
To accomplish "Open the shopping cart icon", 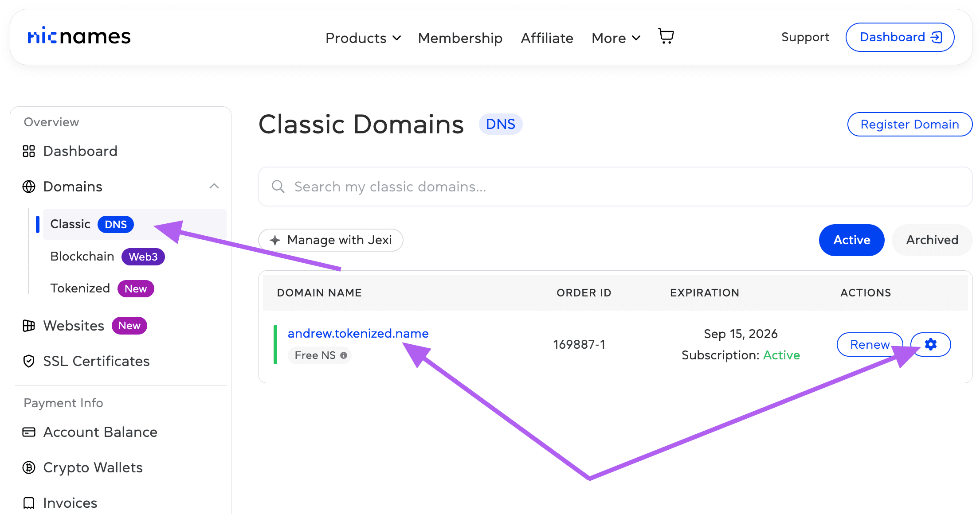I will click(x=666, y=36).
